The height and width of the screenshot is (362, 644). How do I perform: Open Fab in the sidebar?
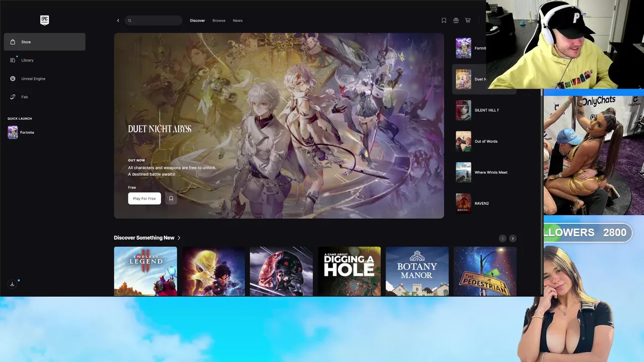coord(44,97)
